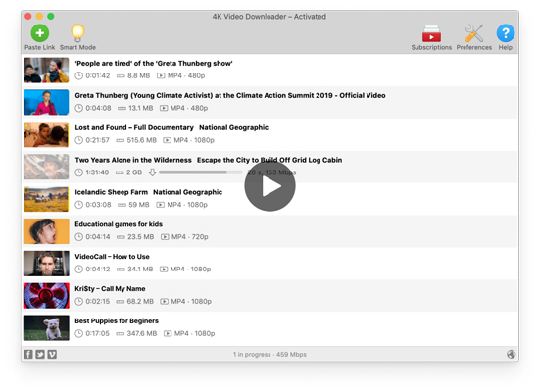Click the '34.1 MB' size text
The height and width of the screenshot is (392, 539).
point(140,269)
